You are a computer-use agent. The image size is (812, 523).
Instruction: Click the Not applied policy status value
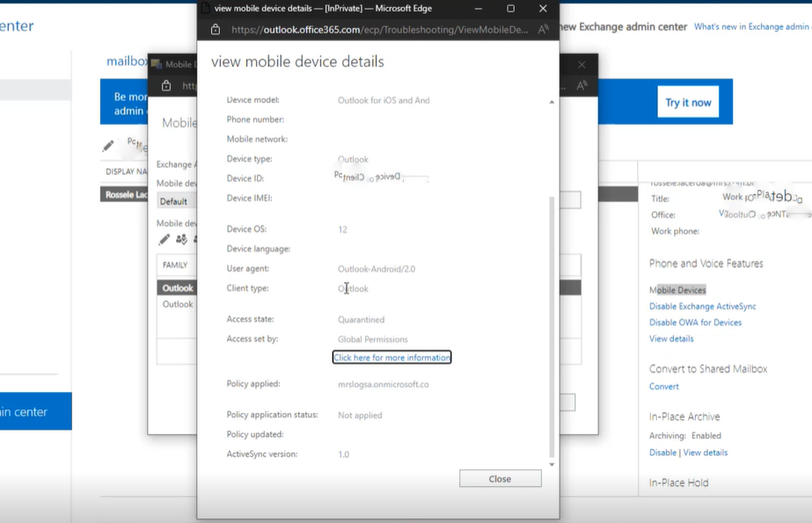tap(360, 416)
